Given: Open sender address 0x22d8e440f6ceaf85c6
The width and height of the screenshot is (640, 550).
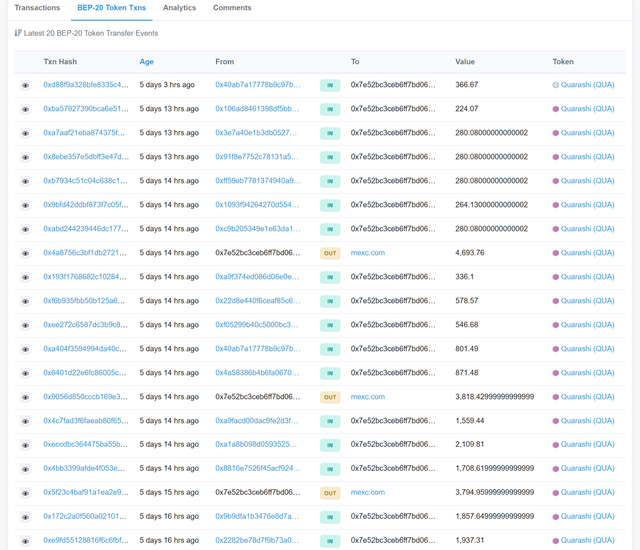Looking at the screenshot, I should point(258,301).
